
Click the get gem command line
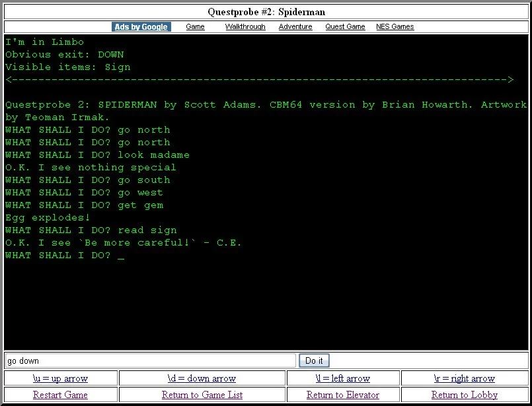pyautogui.click(x=84, y=205)
